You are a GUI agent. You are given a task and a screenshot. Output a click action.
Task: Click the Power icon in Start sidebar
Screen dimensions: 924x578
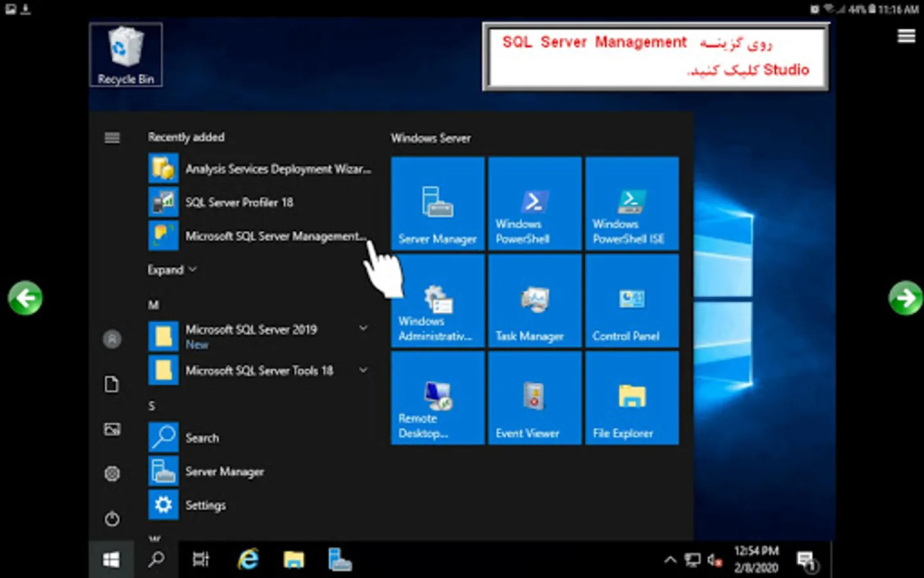[112, 519]
